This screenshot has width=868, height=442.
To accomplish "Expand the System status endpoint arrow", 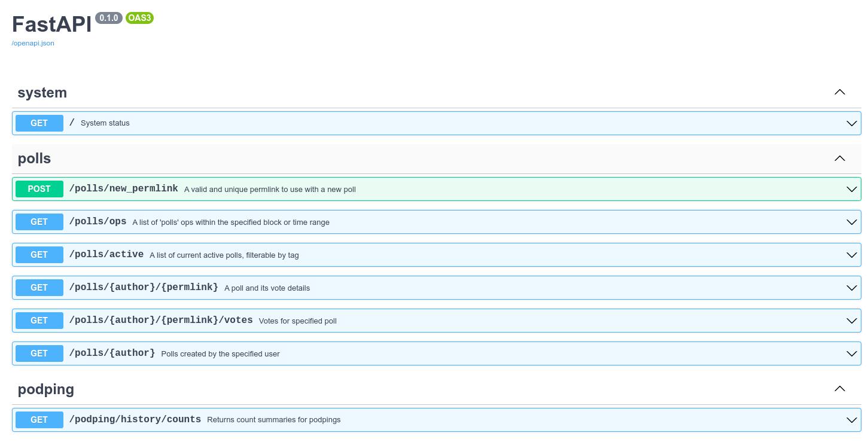I will tap(852, 123).
